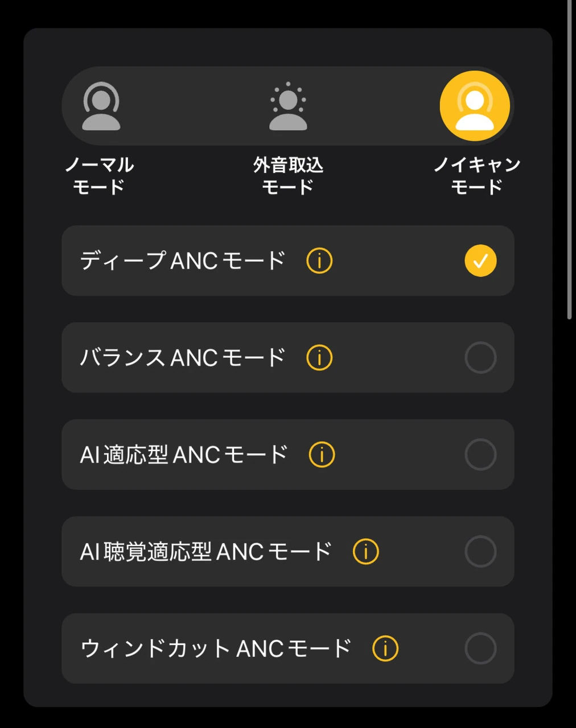Select the yellow ノイキャンモード icon
The image size is (576, 728).
(475, 106)
